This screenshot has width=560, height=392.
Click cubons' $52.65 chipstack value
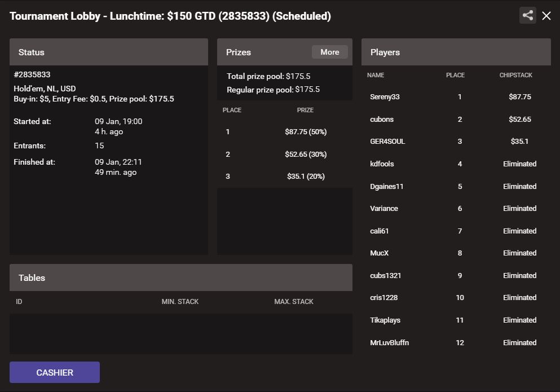tap(519, 120)
